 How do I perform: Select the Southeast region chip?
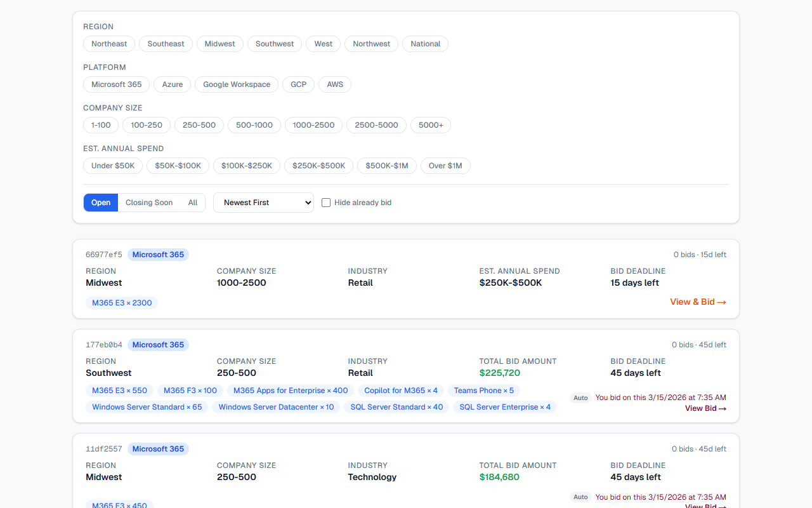(x=166, y=44)
